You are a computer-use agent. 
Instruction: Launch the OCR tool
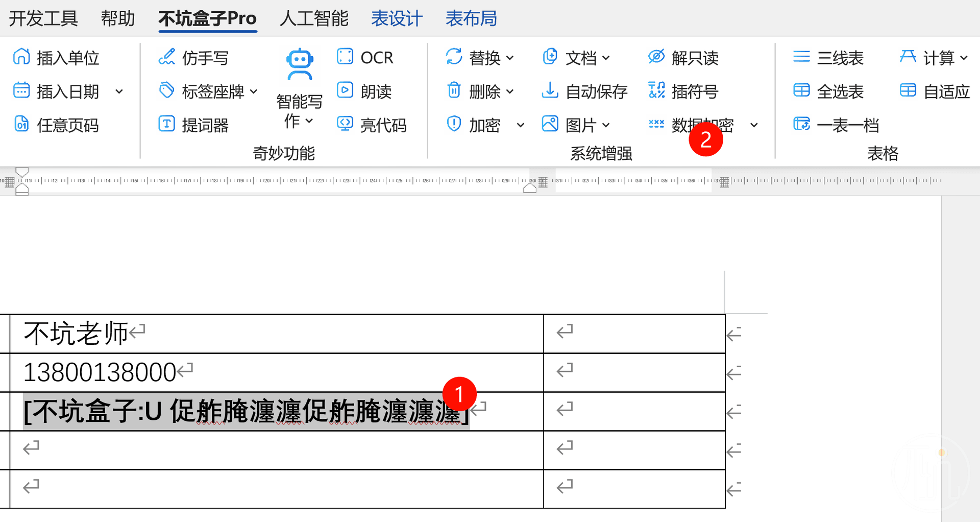tap(365, 57)
